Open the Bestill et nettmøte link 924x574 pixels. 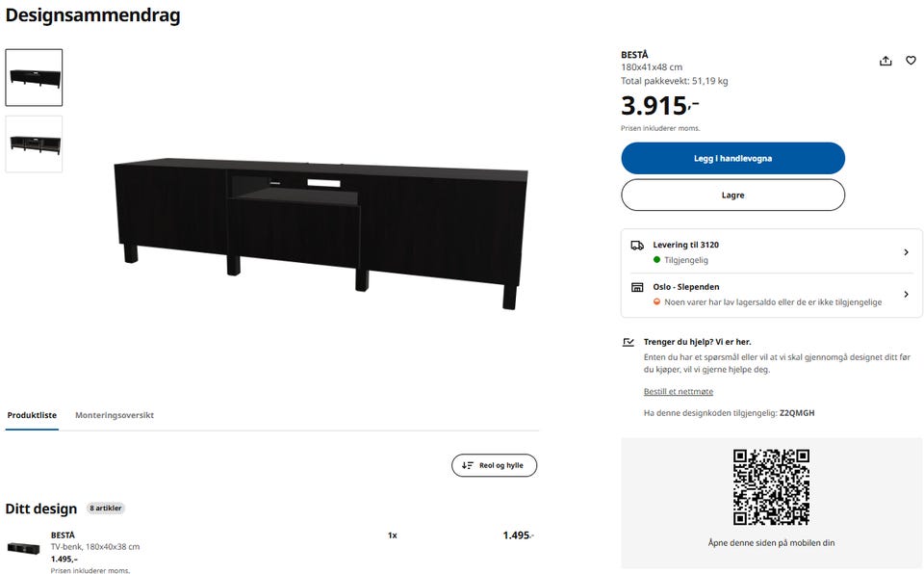click(x=679, y=392)
